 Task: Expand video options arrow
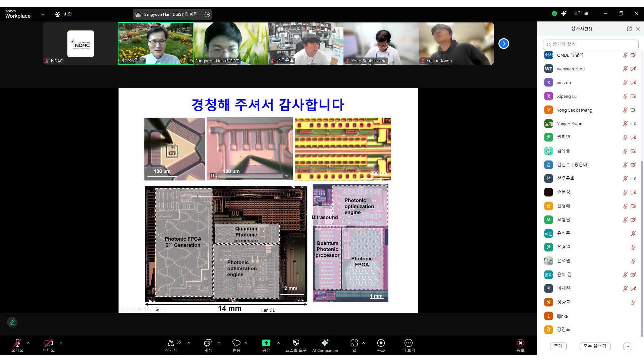coord(61,343)
